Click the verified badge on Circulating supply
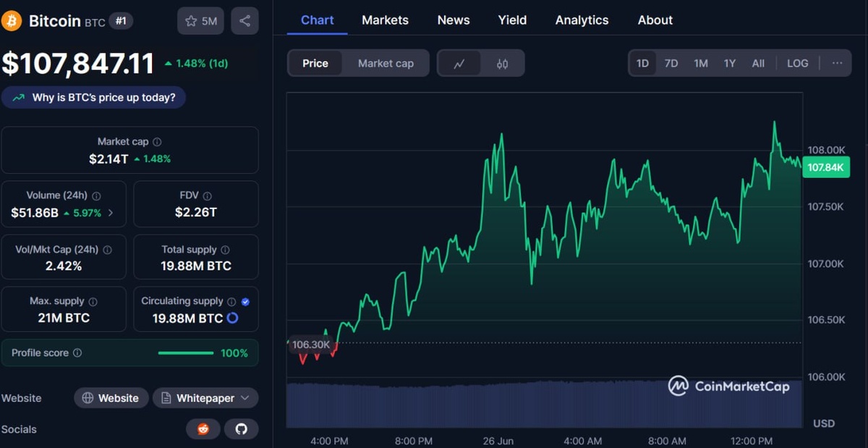The width and height of the screenshot is (868, 448). (245, 301)
